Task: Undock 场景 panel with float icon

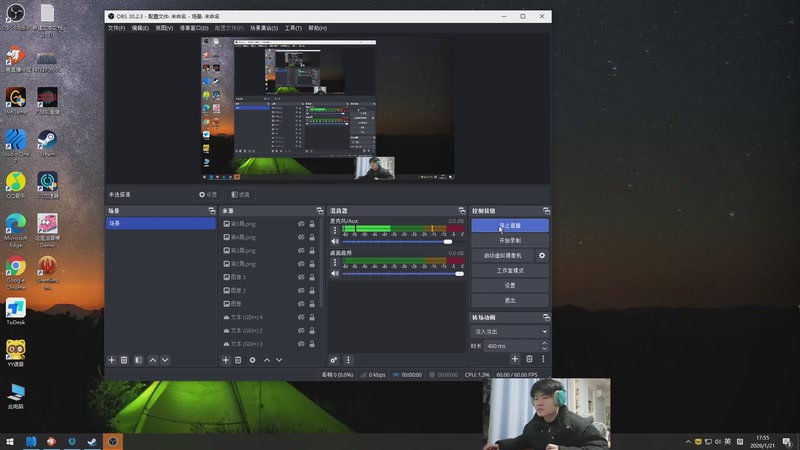Action: click(x=212, y=211)
